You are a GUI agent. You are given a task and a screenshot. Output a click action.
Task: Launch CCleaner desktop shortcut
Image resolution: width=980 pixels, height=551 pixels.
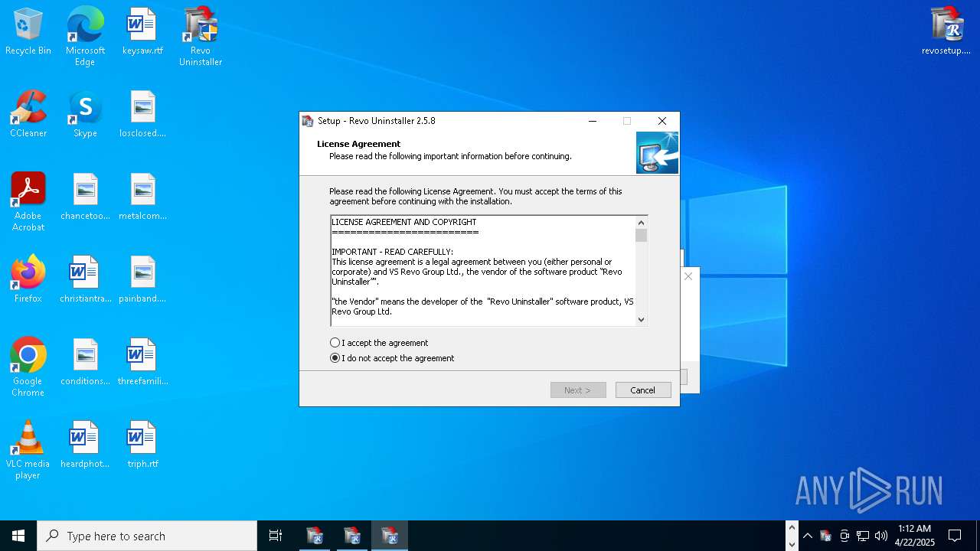(x=28, y=115)
